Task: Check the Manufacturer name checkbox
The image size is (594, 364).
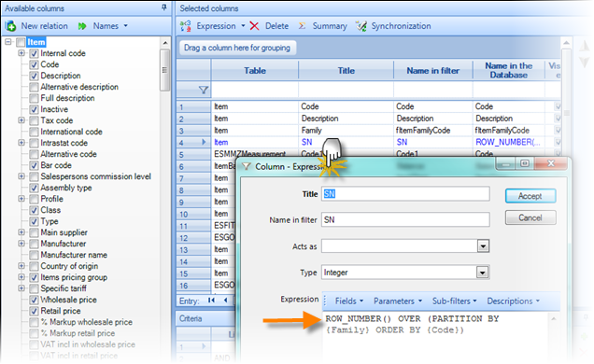Action: (35, 255)
